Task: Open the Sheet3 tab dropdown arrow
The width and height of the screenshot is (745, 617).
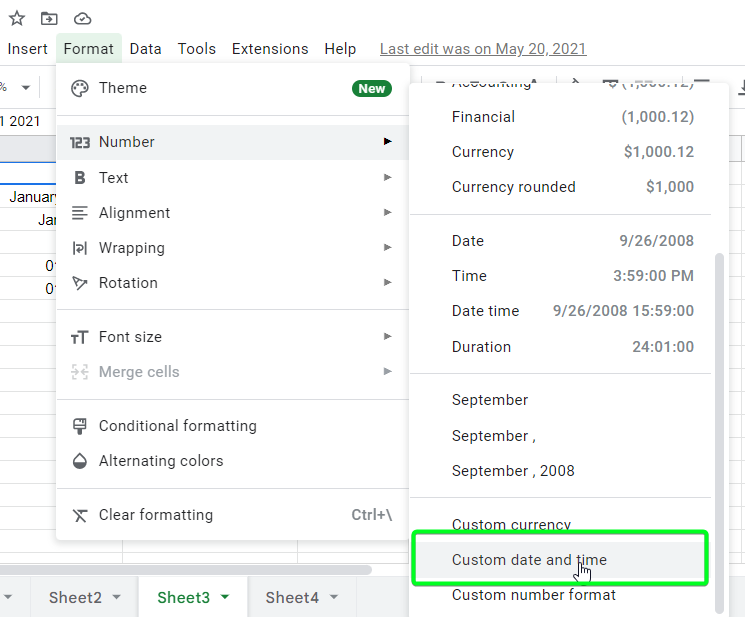Action: click(x=225, y=598)
